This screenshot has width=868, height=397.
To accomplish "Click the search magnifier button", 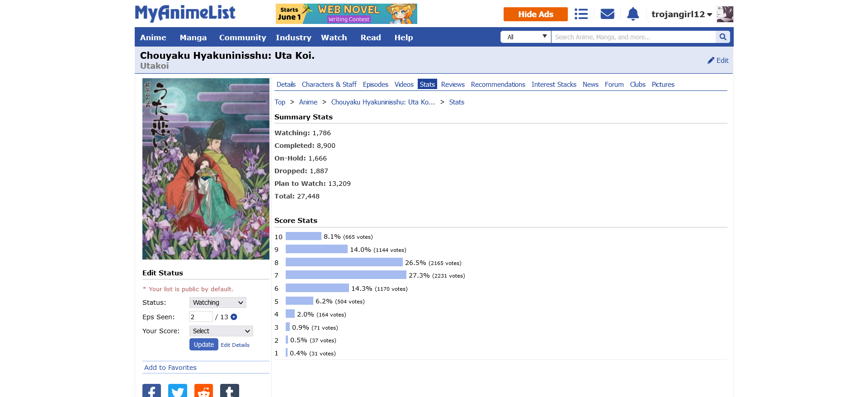I will (x=722, y=37).
